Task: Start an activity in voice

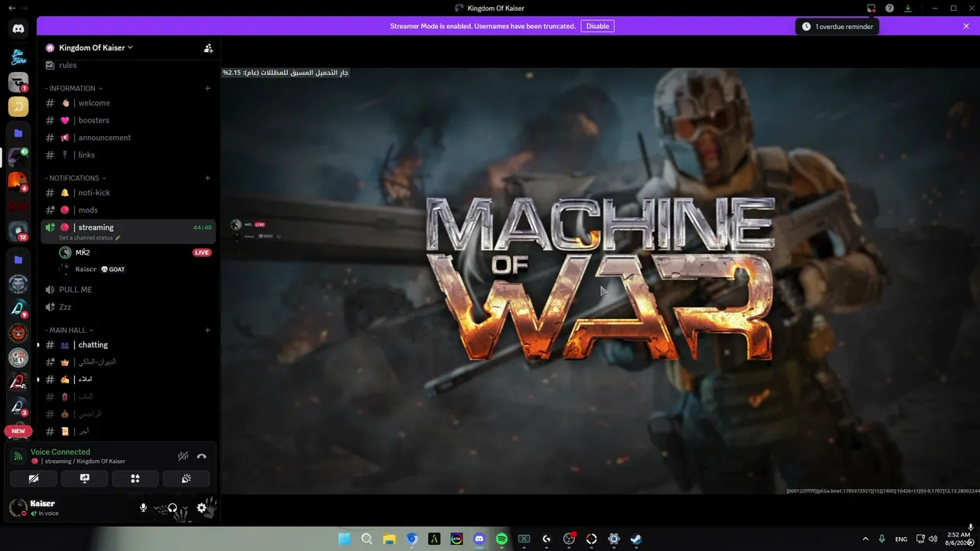Action: [136, 478]
